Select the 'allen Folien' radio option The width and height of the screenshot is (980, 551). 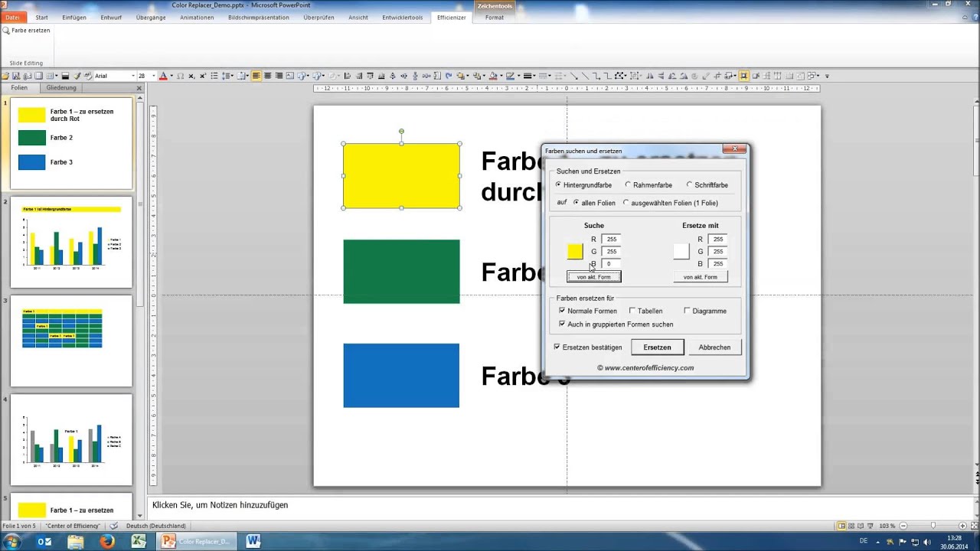point(576,203)
